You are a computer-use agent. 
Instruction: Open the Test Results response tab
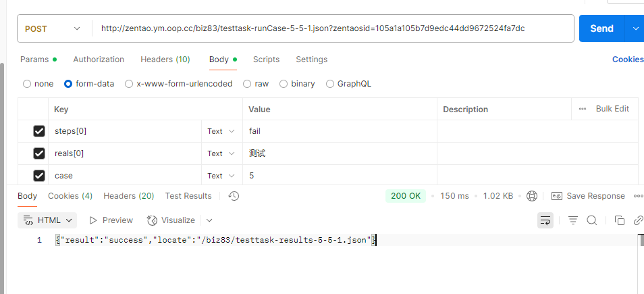click(188, 196)
